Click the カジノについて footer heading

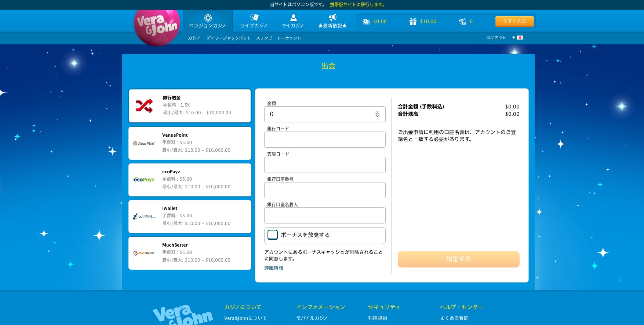(243, 307)
